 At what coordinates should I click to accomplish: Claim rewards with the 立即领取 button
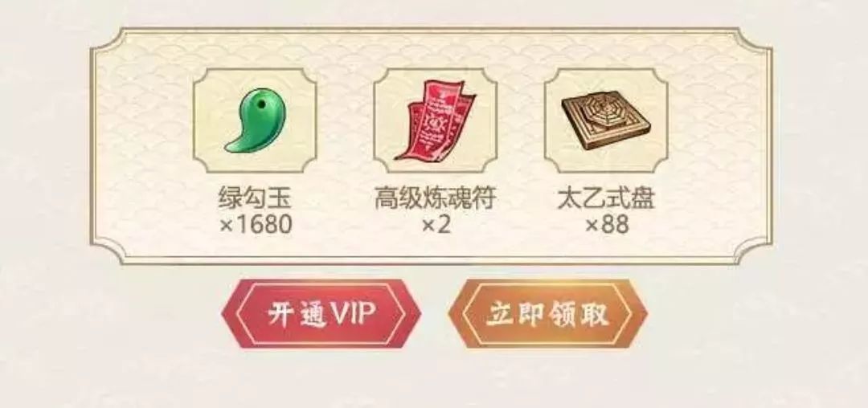(x=547, y=313)
